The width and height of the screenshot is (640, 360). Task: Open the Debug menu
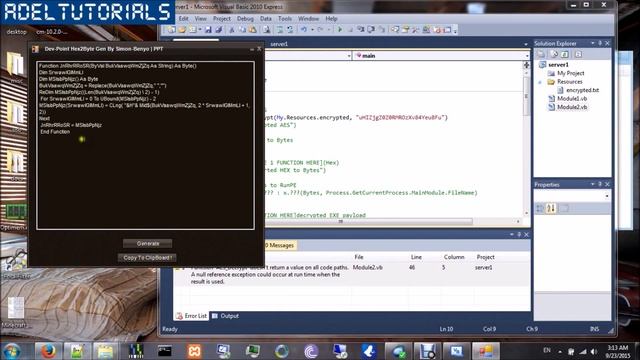tap(245, 18)
